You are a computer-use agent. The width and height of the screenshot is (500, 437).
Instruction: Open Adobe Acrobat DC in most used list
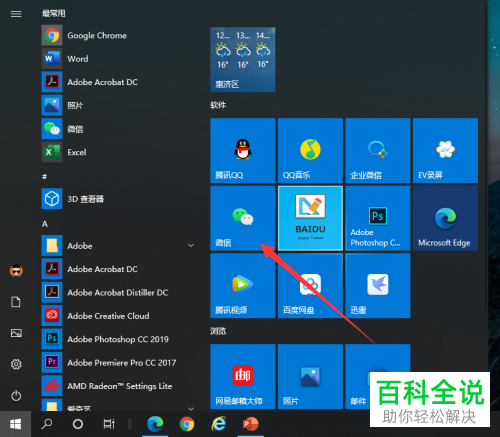(118, 82)
